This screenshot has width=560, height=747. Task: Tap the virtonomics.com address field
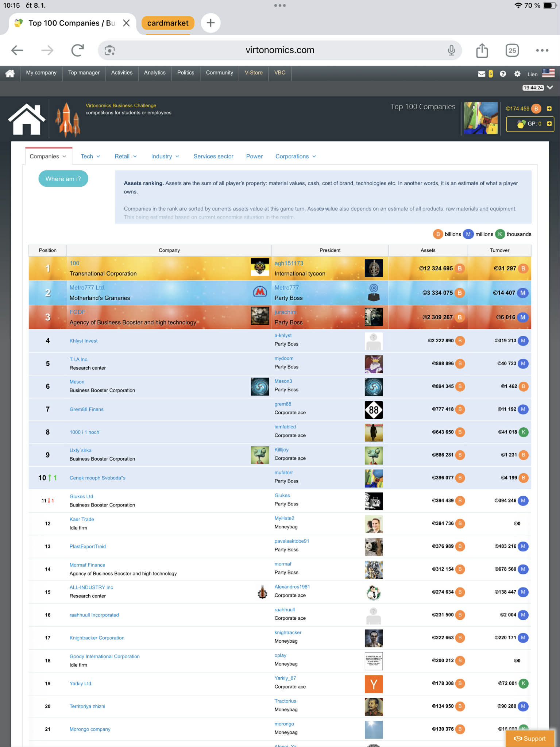coord(279,50)
